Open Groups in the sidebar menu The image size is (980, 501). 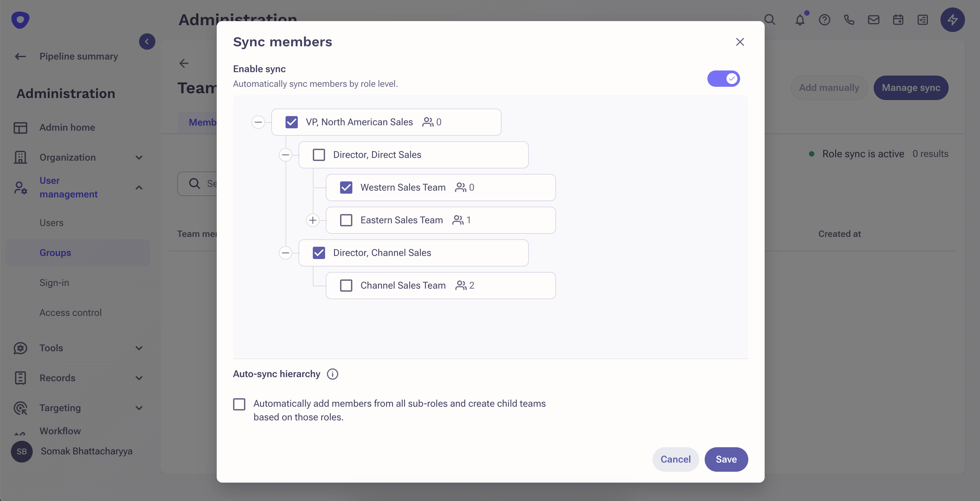55,253
